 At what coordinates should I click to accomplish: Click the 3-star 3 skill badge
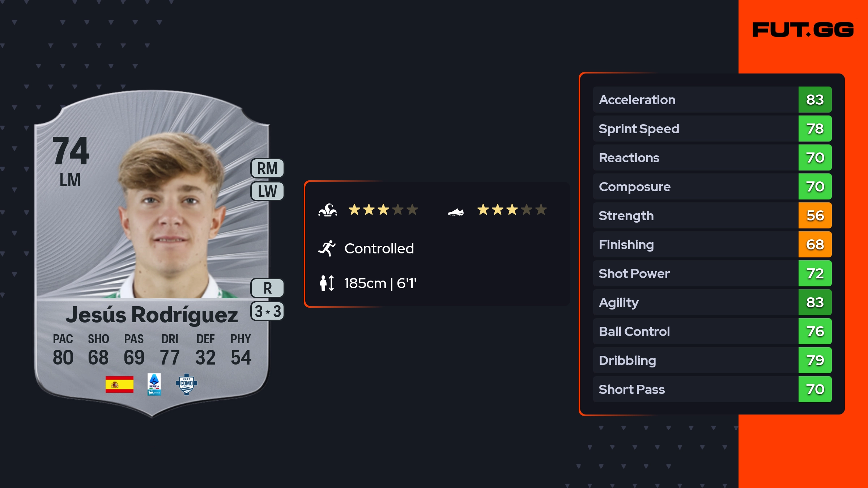click(267, 311)
